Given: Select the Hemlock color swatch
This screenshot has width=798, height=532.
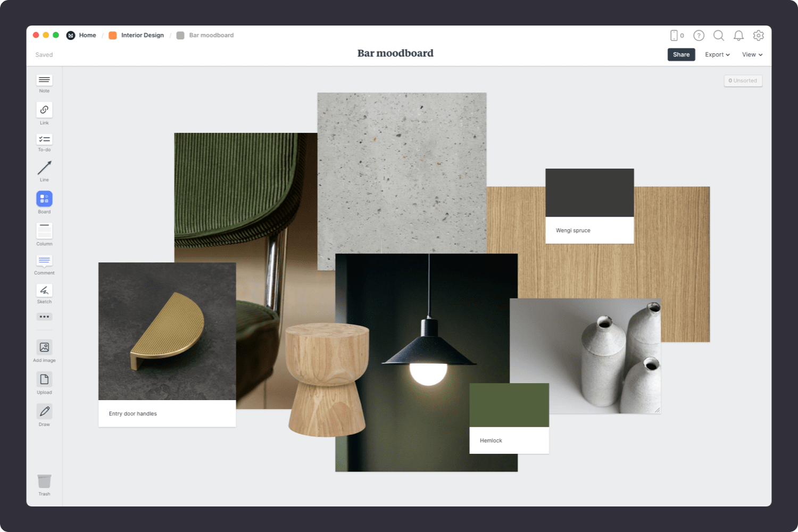Looking at the screenshot, I should coord(509,404).
